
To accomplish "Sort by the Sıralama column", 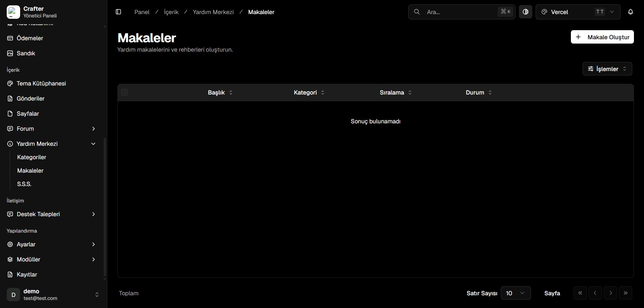I will click(395, 93).
